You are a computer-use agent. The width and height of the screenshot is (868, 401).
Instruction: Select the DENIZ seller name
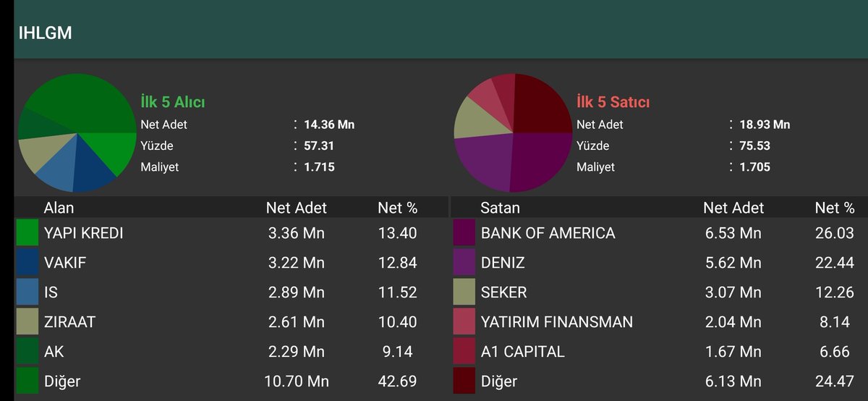(503, 263)
